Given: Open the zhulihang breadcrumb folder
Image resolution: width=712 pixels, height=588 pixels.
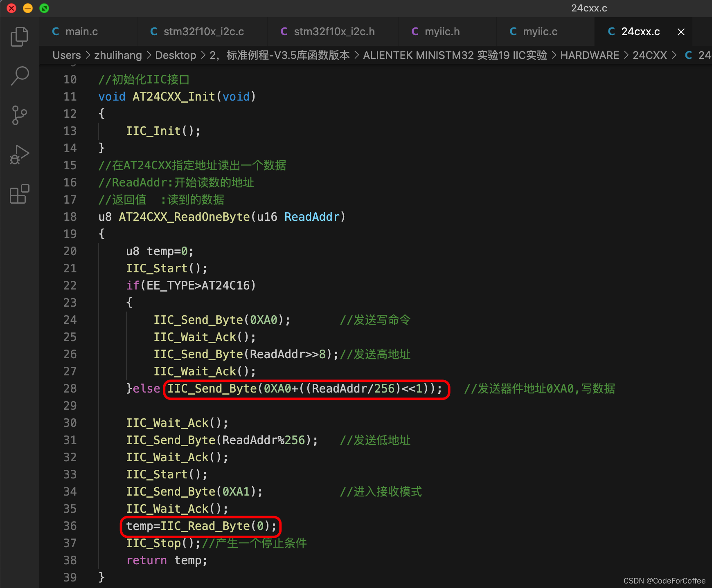Looking at the screenshot, I should point(118,55).
